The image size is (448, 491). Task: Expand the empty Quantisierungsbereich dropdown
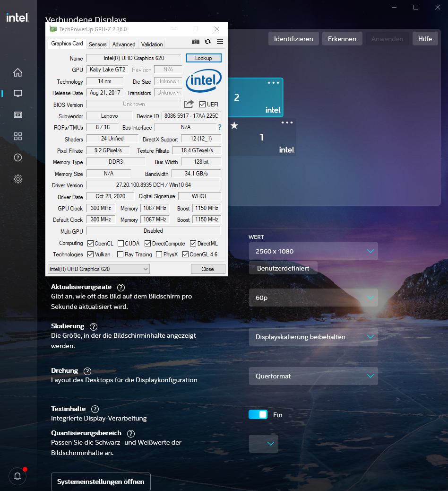[263, 443]
